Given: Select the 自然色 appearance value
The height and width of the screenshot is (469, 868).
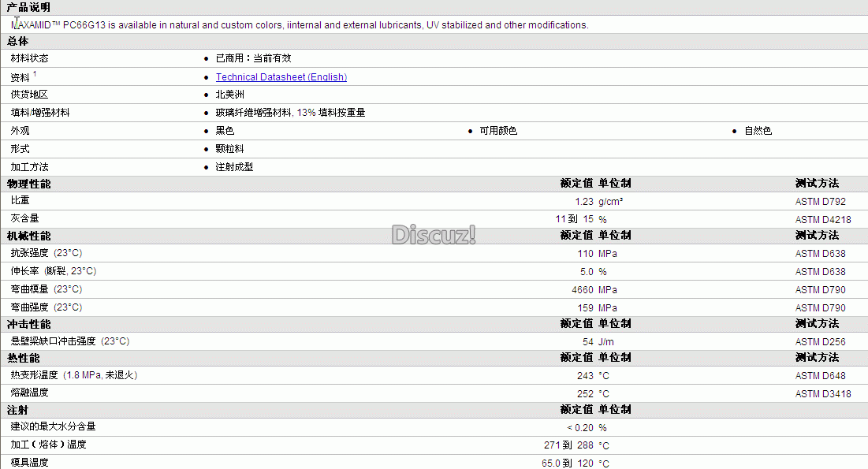Looking at the screenshot, I should click(x=758, y=131).
